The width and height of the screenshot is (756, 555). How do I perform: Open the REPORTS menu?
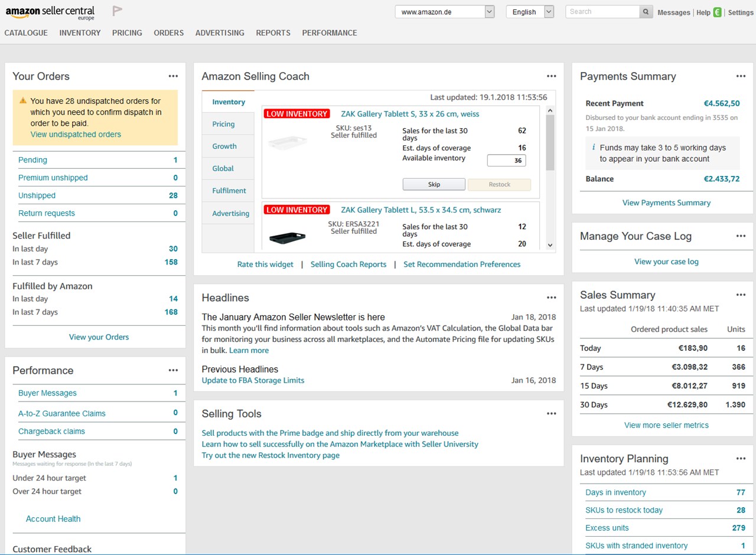(273, 33)
